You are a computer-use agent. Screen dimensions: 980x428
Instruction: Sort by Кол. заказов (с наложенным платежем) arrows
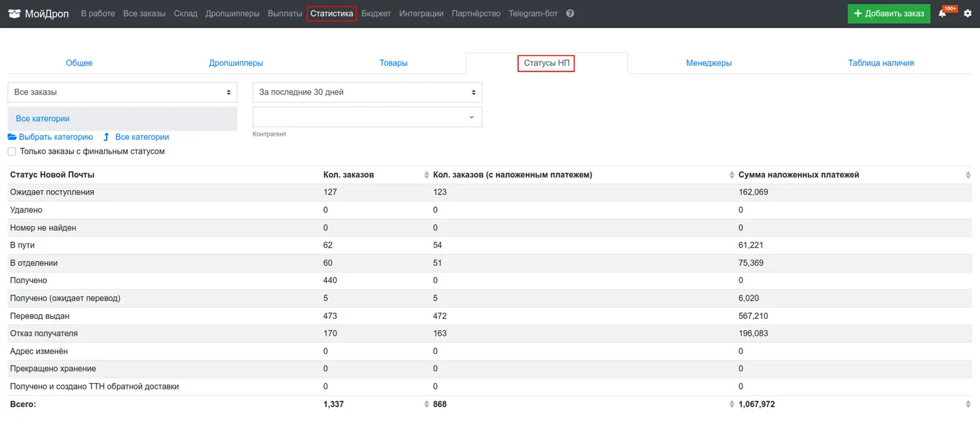pyautogui.click(x=731, y=175)
